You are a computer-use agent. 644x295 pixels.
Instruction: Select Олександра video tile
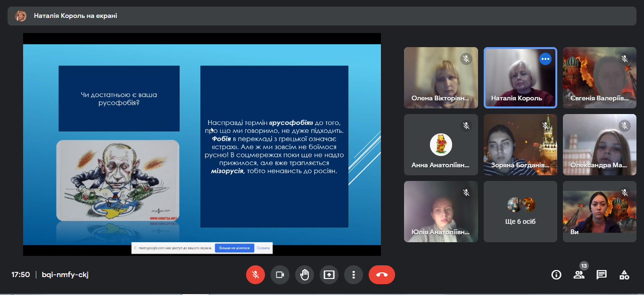pyautogui.click(x=600, y=145)
